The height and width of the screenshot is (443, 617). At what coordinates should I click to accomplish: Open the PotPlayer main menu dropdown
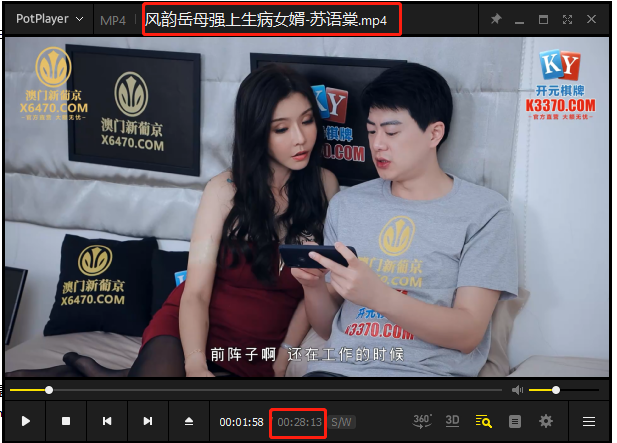coord(49,19)
